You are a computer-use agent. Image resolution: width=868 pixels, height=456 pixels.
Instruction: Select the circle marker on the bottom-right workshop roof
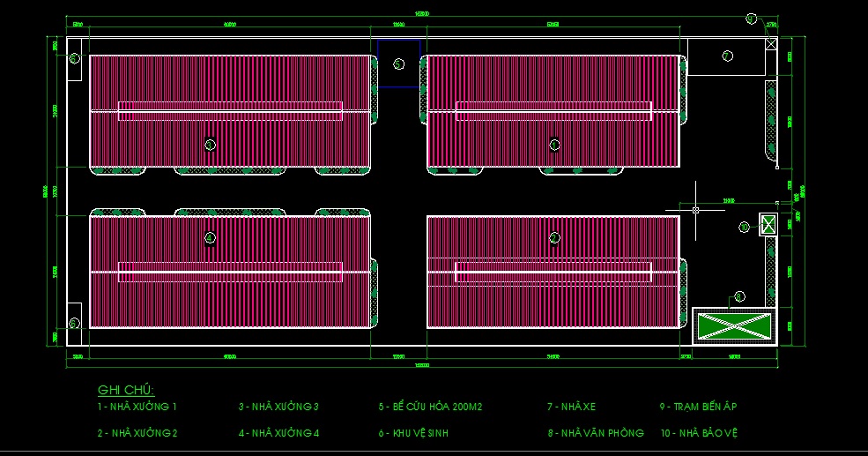pyautogui.click(x=554, y=237)
